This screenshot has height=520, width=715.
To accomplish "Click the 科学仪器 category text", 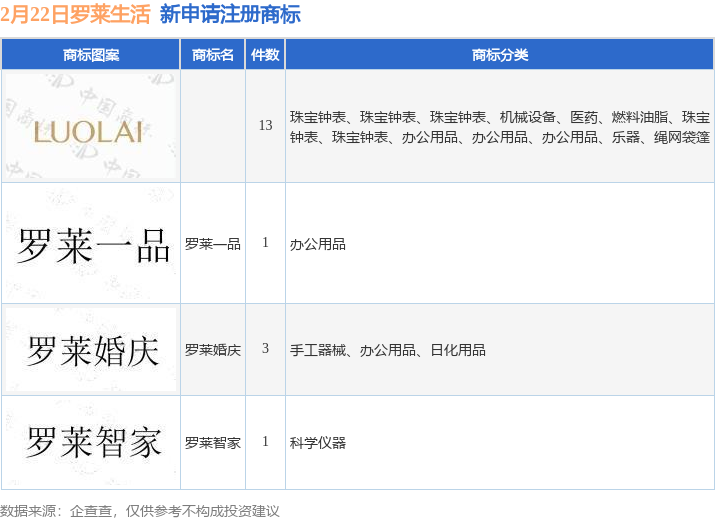I will (317, 442).
